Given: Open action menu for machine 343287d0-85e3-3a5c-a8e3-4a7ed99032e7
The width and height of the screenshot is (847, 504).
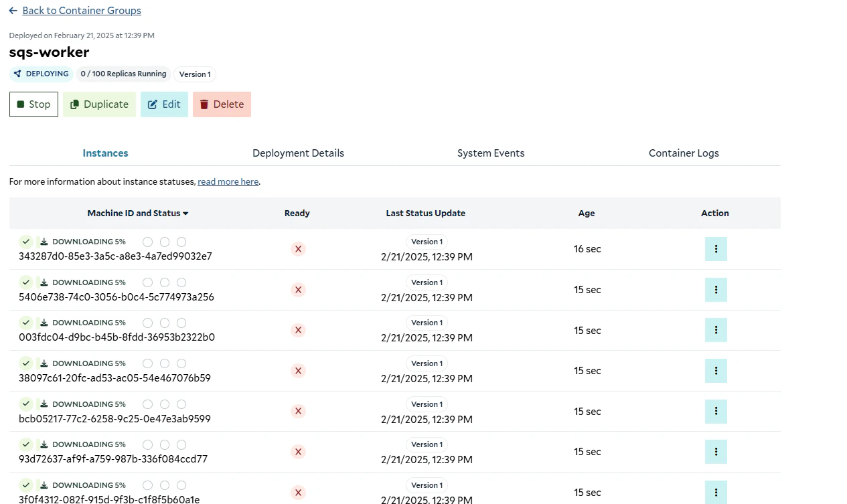Looking at the screenshot, I should pos(716,249).
